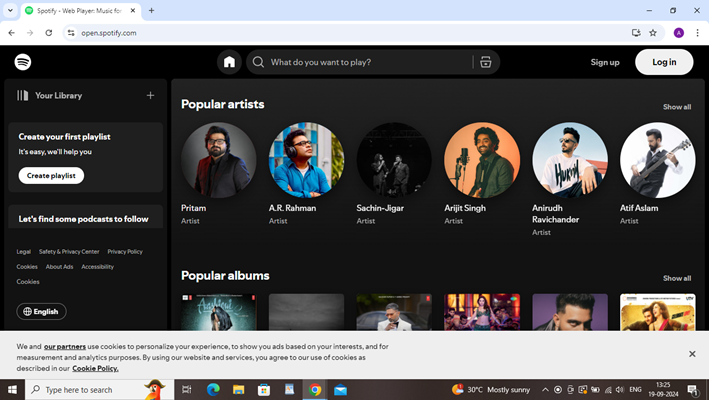Click the address bar URL
709x400 pixels.
(109, 33)
